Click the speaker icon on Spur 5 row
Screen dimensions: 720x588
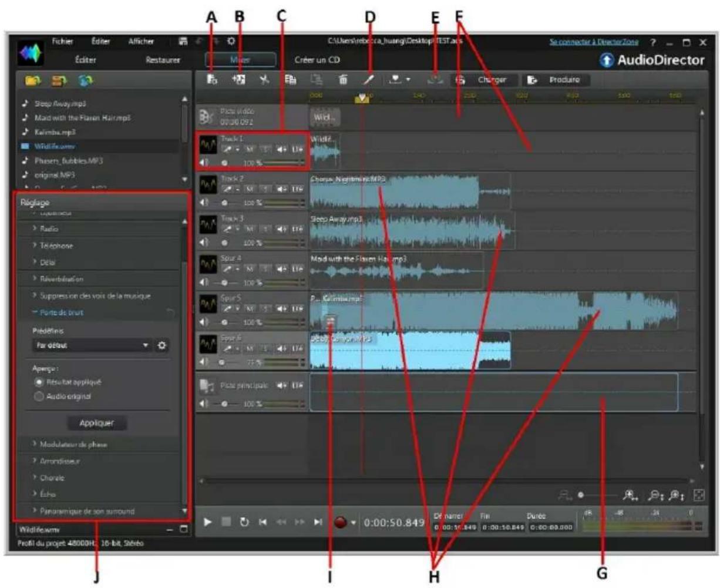pyautogui.click(x=205, y=322)
